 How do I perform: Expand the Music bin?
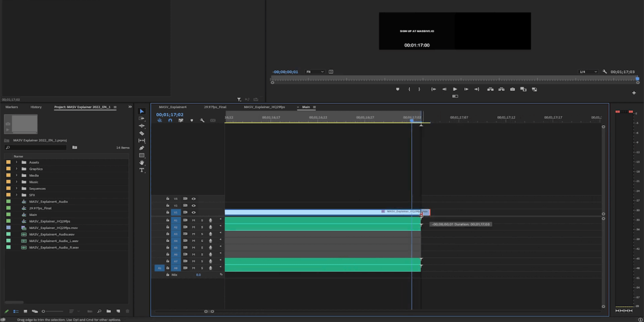coord(17,182)
